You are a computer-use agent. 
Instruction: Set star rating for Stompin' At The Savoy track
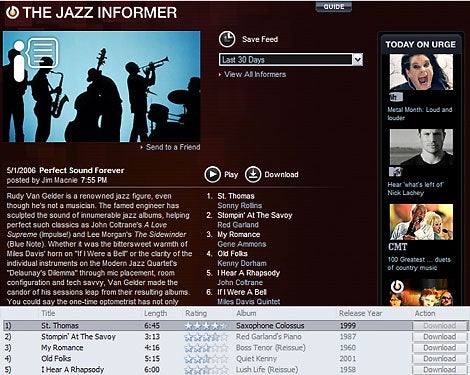coord(206,337)
